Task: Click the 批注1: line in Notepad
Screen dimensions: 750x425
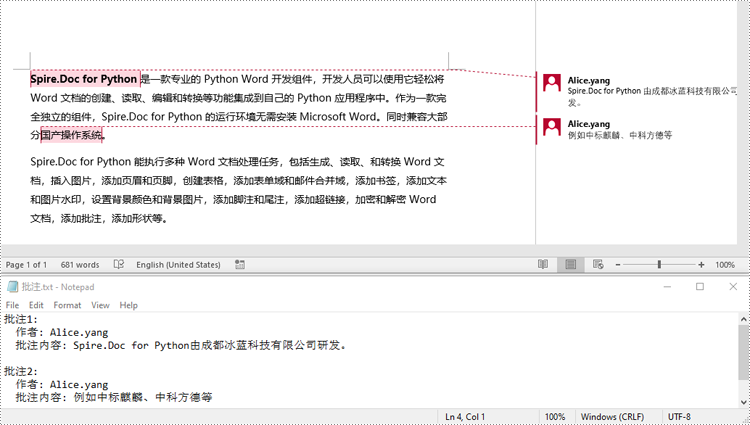Action: click(x=21, y=319)
